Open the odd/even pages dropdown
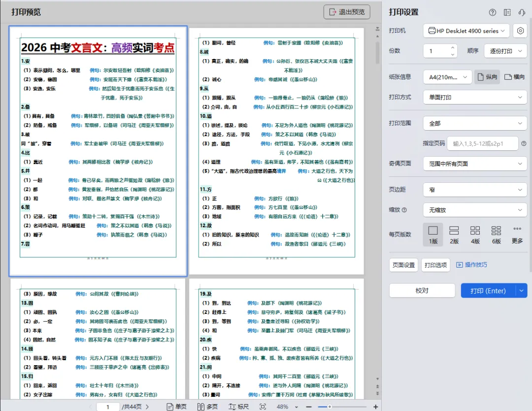 coord(475,164)
